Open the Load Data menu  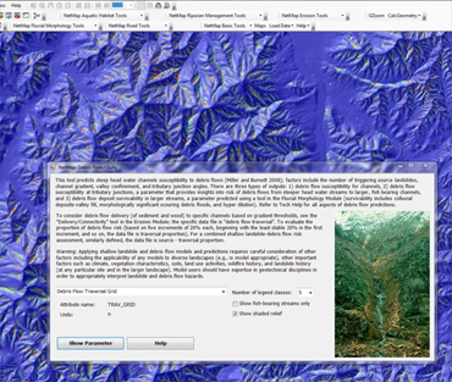(x=281, y=26)
